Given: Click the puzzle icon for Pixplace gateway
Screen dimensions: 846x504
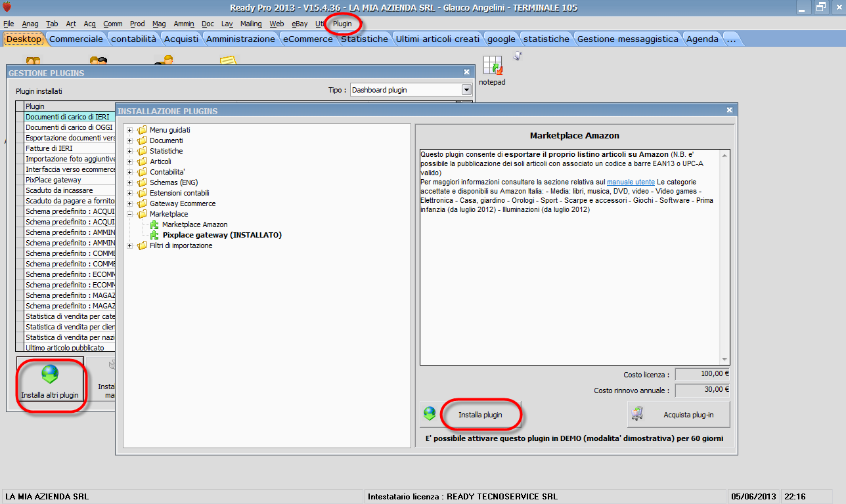Looking at the screenshot, I should coord(155,235).
